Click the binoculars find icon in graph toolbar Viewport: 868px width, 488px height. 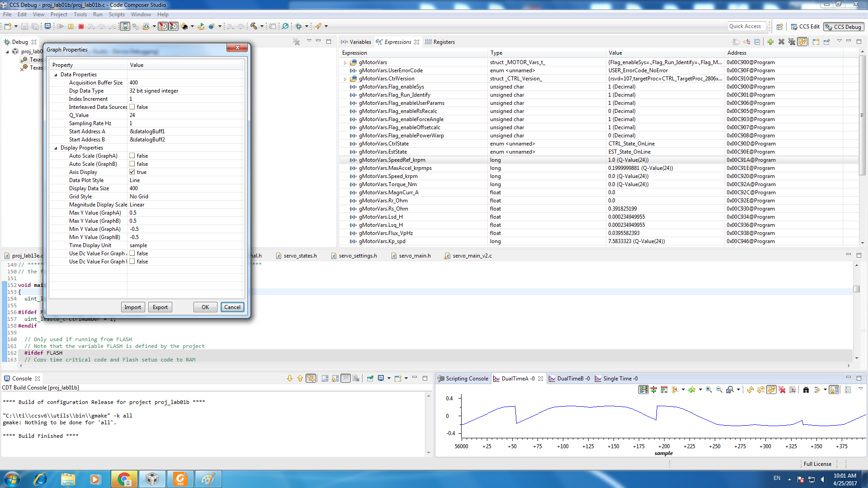(806, 390)
